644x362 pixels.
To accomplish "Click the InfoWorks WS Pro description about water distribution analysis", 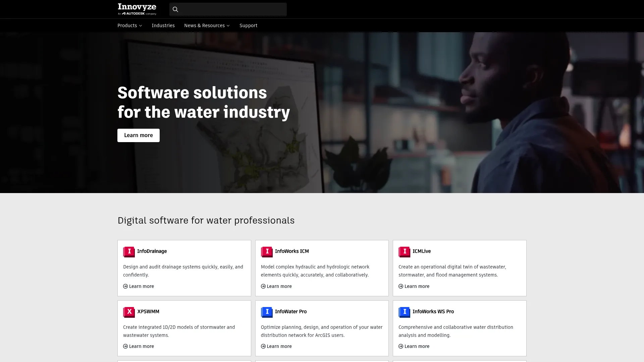I will click(x=456, y=331).
